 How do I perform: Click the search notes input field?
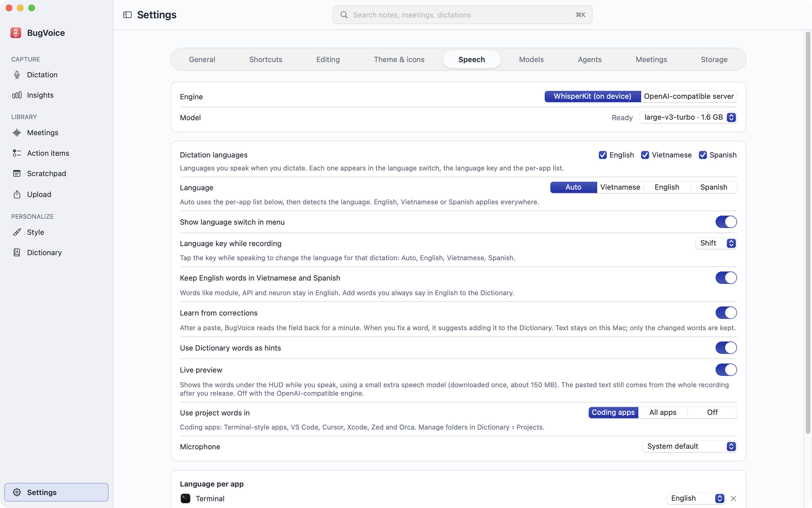point(462,15)
